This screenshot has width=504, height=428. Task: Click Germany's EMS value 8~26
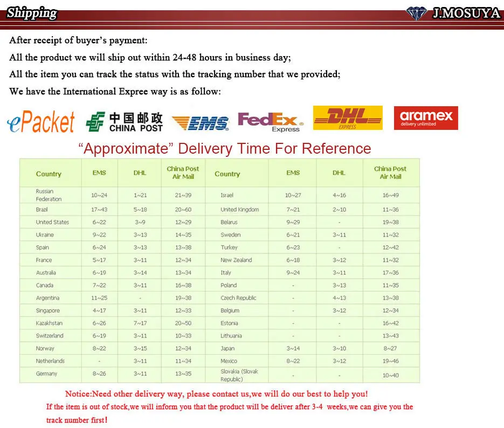point(99,374)
